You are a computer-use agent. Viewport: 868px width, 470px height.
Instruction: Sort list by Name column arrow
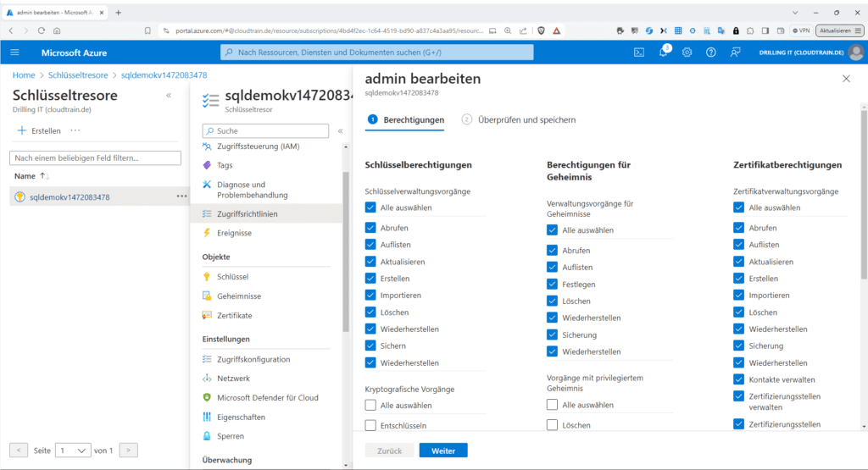point(44,176)
